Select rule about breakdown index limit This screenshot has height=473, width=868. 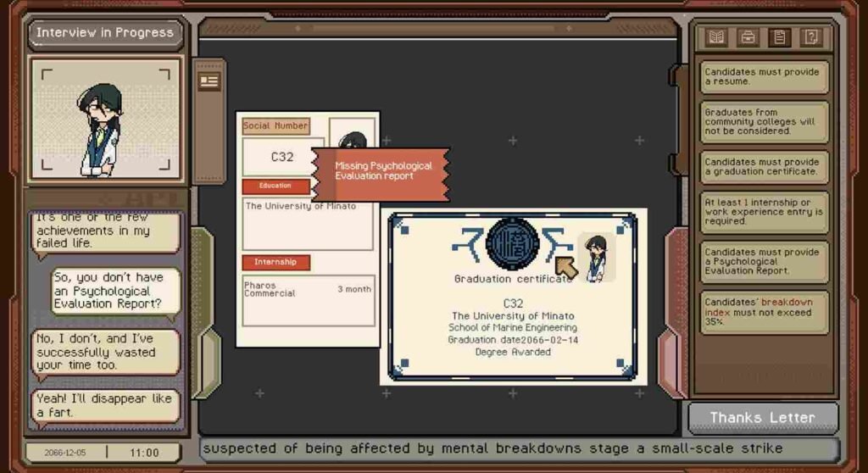pos(764,312)
